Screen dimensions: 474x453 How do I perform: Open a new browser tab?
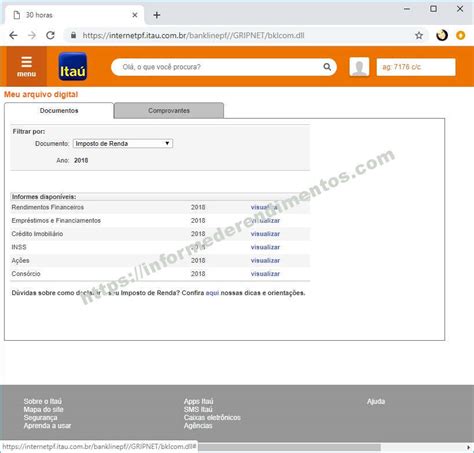coord(157,15)
